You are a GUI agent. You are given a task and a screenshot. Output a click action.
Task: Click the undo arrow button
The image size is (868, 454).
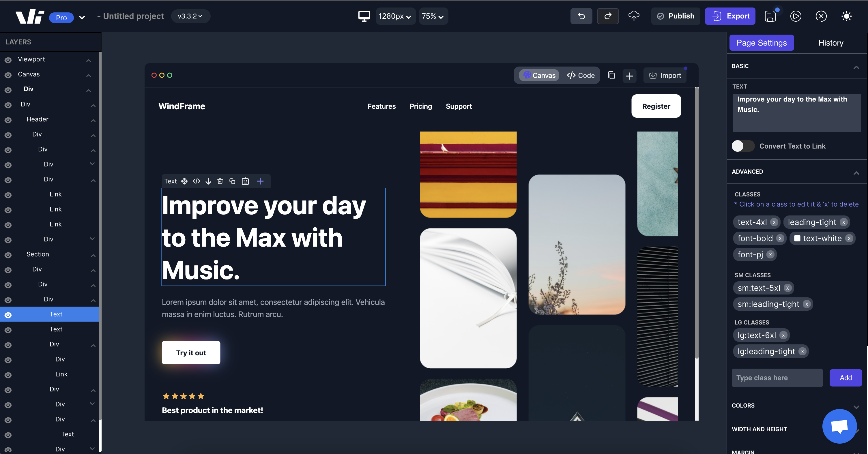(x=581, y=16)
